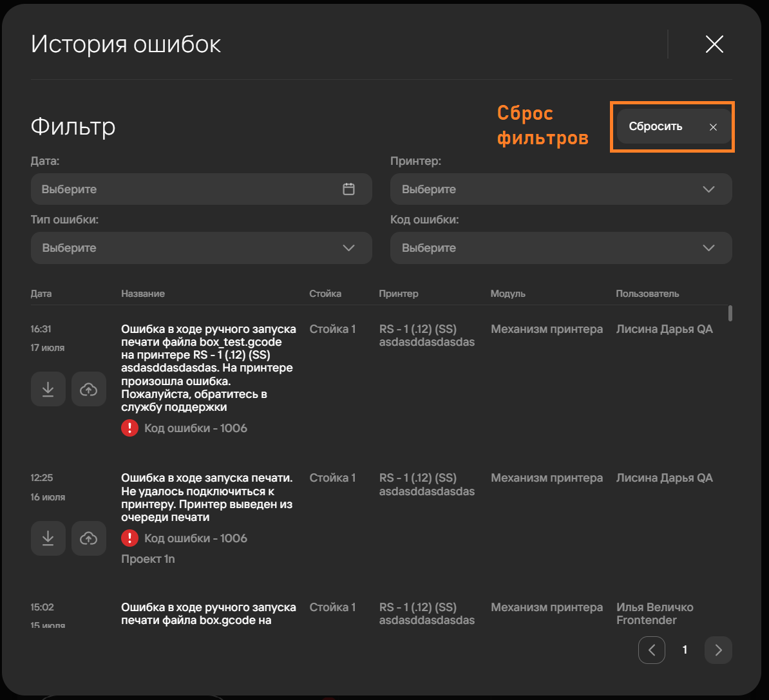Click the Стойка column header
This screenshot has height=700, width=769.
325,294
